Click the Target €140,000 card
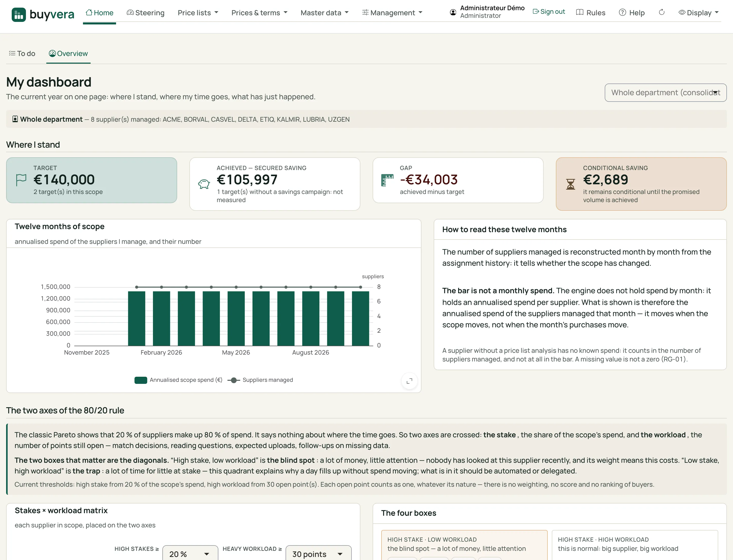This screenshot has width=733, height=560. [92, 180]
